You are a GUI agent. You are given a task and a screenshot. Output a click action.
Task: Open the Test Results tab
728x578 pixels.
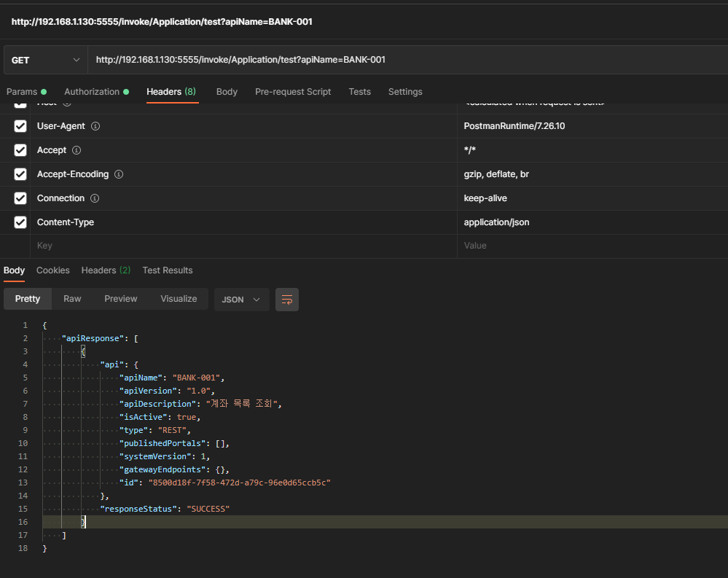pyautogui.click(x=168, y=270)
